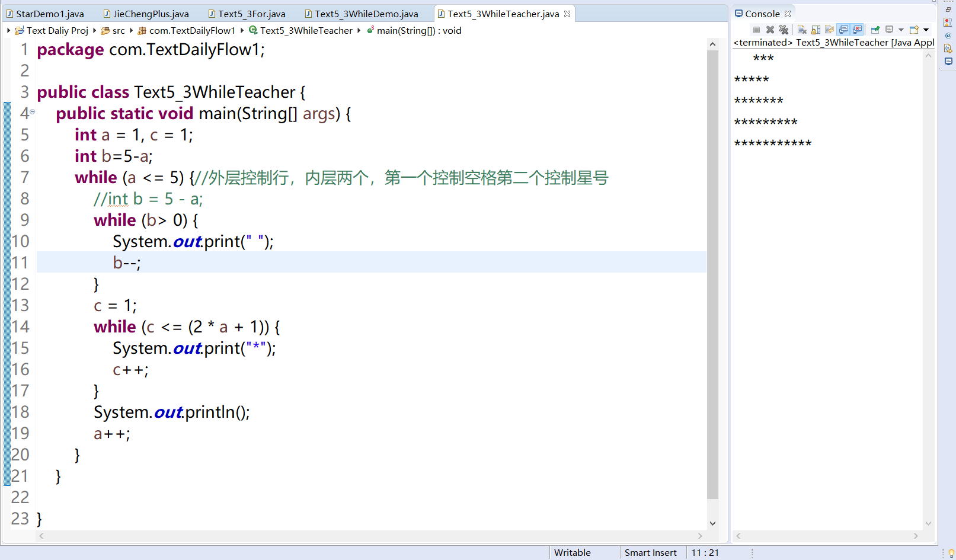Click editor horizontal scrollbar left arrow
The image size is (956, 560).
pyautogui.click(x=41, y=536)
